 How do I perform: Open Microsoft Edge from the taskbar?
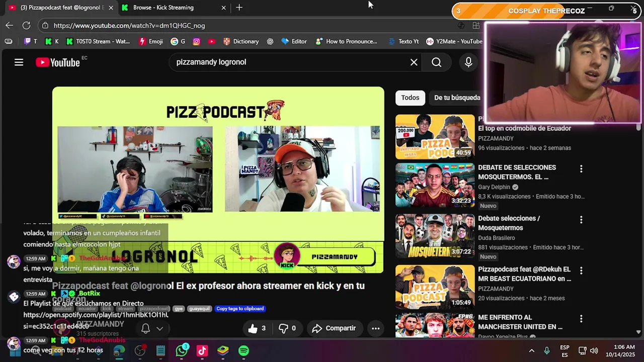pyautogui.click(x=119, y=350)
